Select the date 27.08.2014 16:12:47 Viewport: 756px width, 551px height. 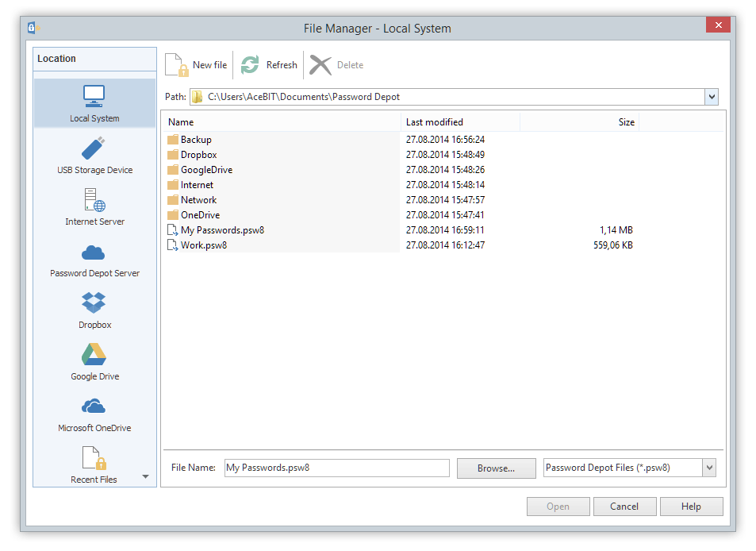pyautogui.click(x=445, y=245)
